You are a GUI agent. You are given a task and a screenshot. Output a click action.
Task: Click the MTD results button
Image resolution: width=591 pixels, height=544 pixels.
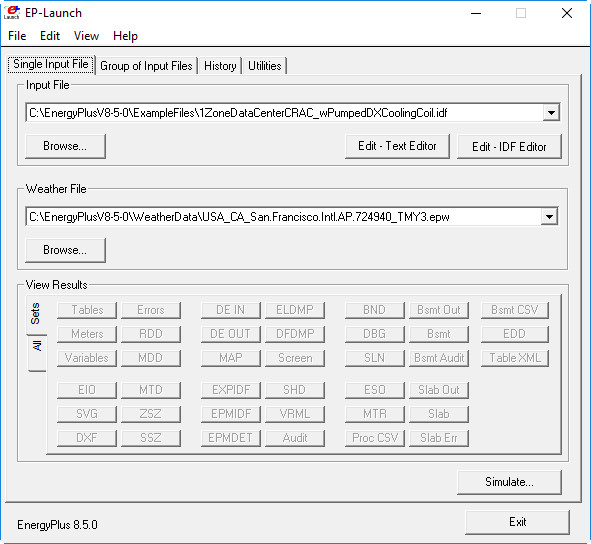[x=151, y=390]
